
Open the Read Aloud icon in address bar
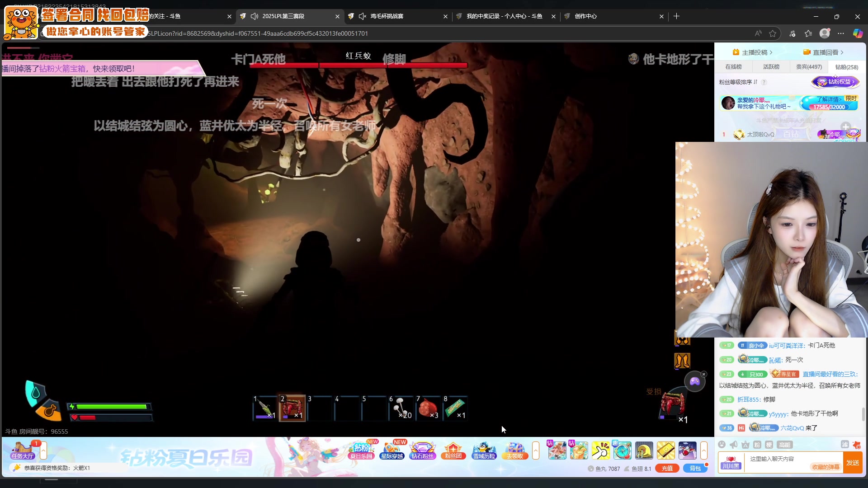coord(758,33)
